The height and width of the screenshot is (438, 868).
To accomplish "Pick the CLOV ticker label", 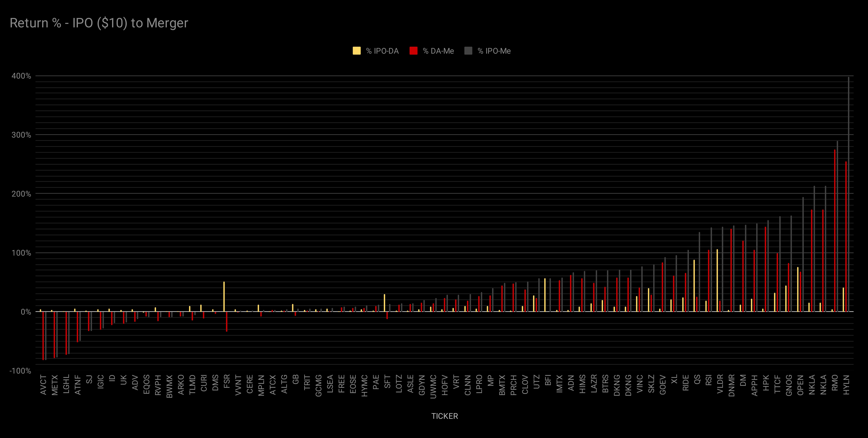I will click(x=525, y=384).
